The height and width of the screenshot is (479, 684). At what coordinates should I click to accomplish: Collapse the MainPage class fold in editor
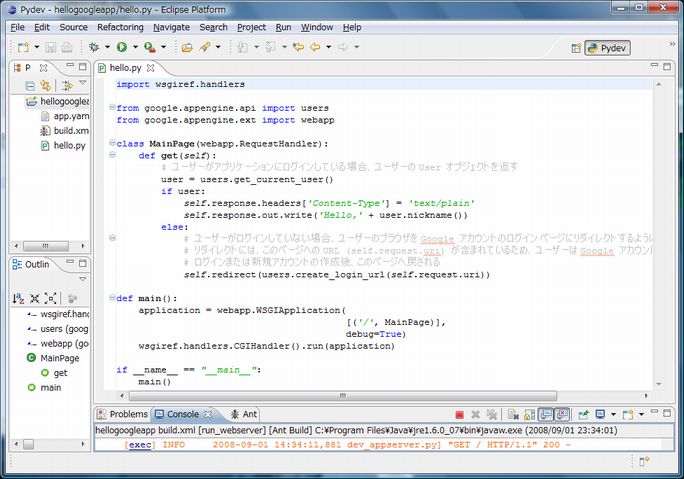click(x=112, y=144)
